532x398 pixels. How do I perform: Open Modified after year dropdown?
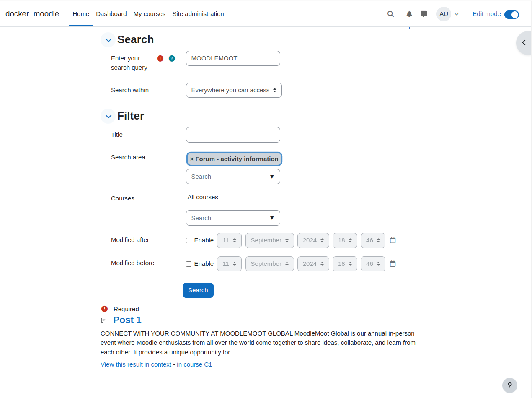pos(313,240)
